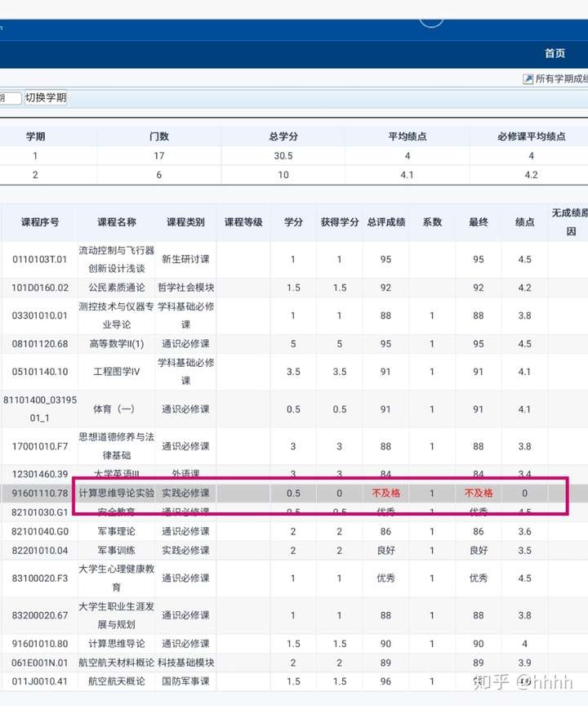This screenshot has width=588, height=706.
Task: Select course name 工程图学IV
Action: [x=117, y=372]
